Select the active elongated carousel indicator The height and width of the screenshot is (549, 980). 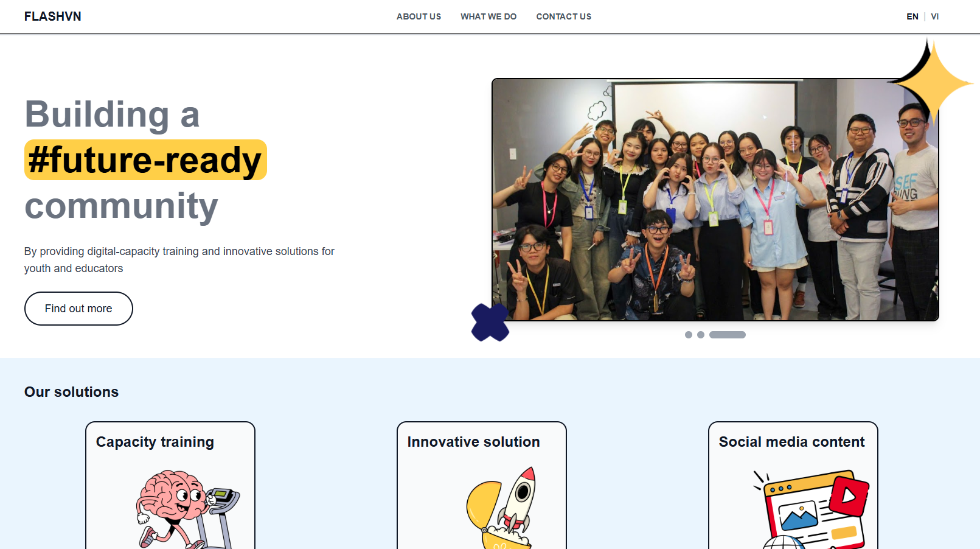click(728, 335)
